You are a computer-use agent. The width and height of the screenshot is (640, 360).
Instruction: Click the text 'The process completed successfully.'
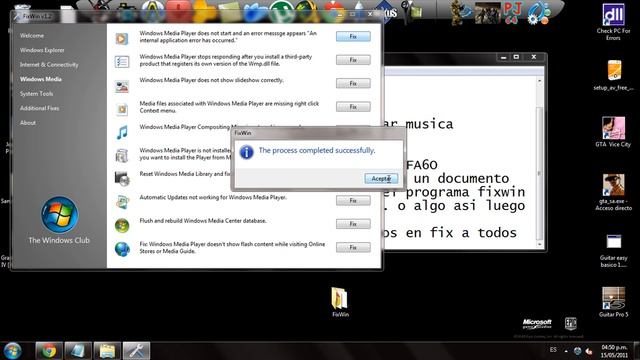tap(317, 150)
